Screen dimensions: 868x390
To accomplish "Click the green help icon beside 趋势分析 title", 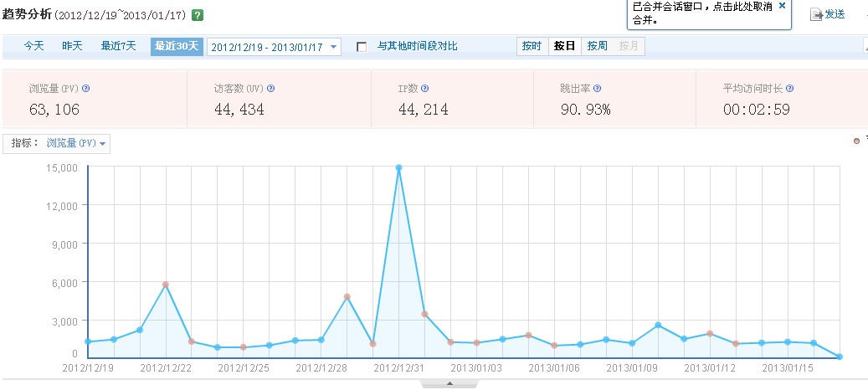I will [197, 16].
